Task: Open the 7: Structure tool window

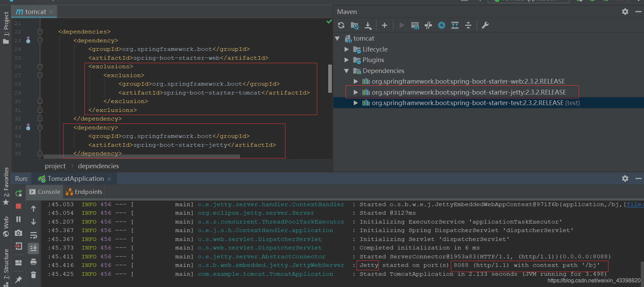Action: pyautogui.click(x=6, y=268)
